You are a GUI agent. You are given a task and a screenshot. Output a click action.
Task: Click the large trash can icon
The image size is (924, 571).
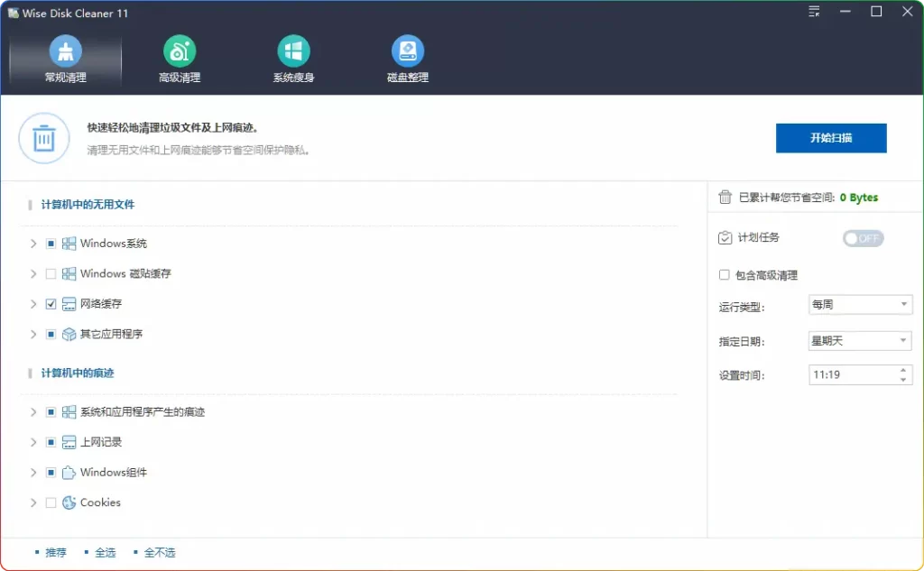pos(44,138)
